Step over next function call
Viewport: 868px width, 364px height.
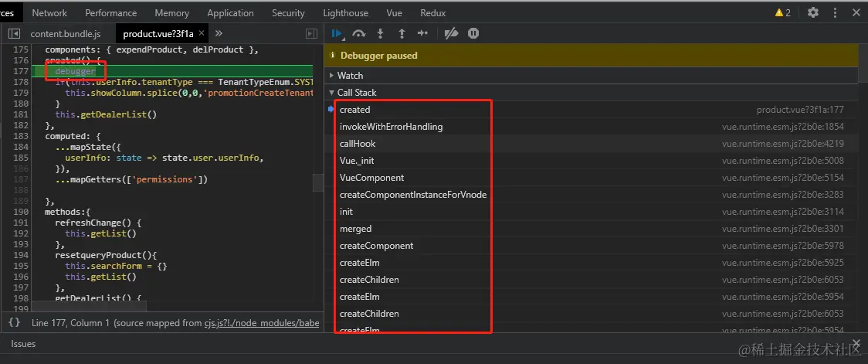359,34
